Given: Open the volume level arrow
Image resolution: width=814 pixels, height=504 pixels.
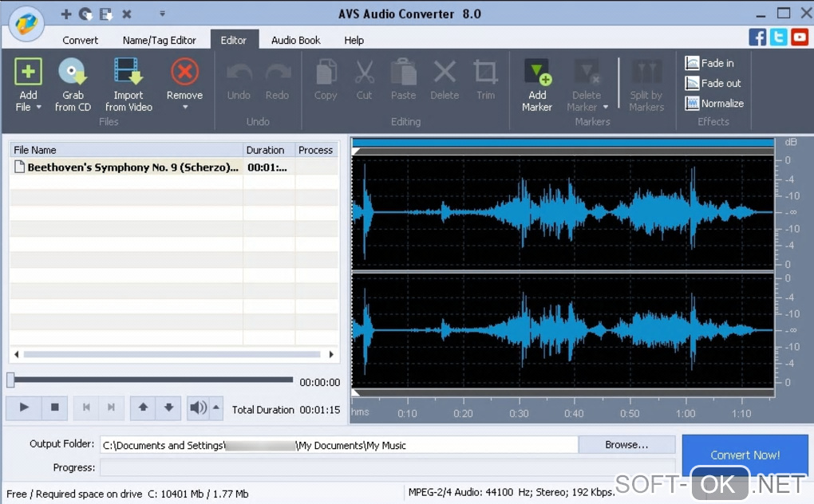Looking at the screenshot, I should click(x=216, y=408).
